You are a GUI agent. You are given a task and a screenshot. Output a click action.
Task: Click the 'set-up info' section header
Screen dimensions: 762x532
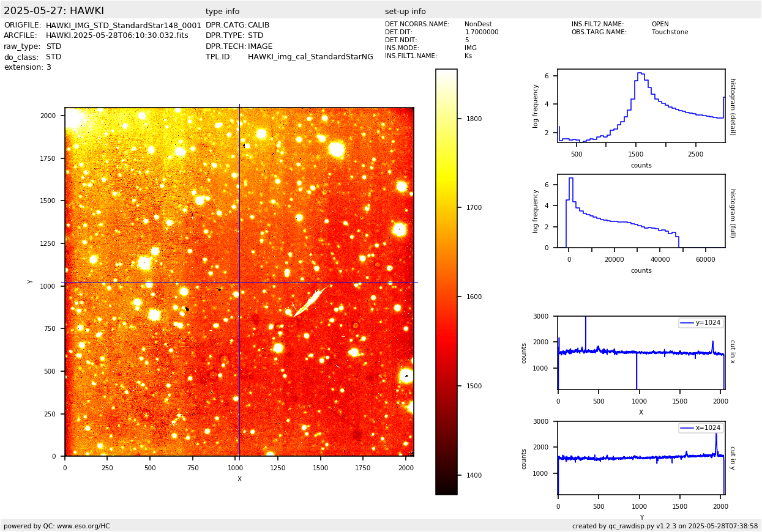405,12
